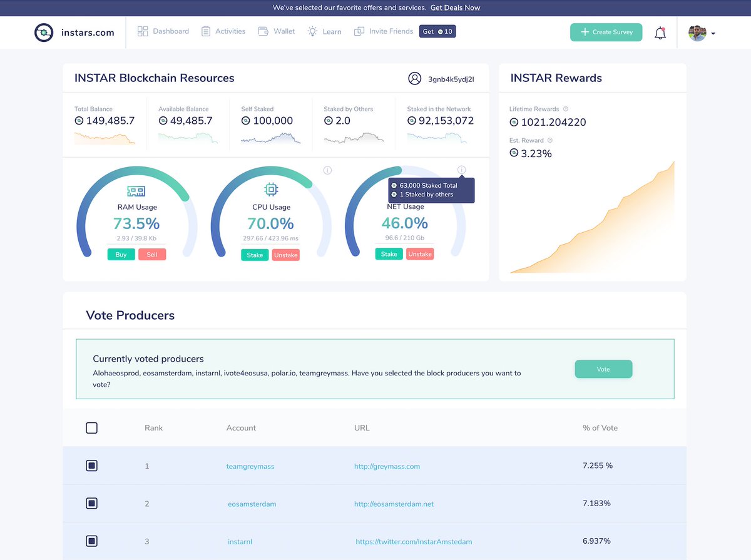Open the instarnl account link
The height and width of the screenshot is (560, 751).
(x=240, y=541)
